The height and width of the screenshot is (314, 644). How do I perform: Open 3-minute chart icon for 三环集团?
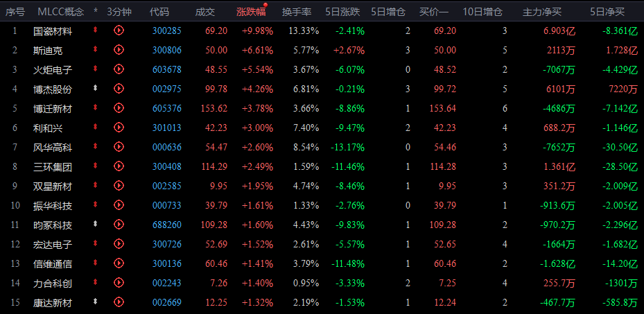click(119, 166)
